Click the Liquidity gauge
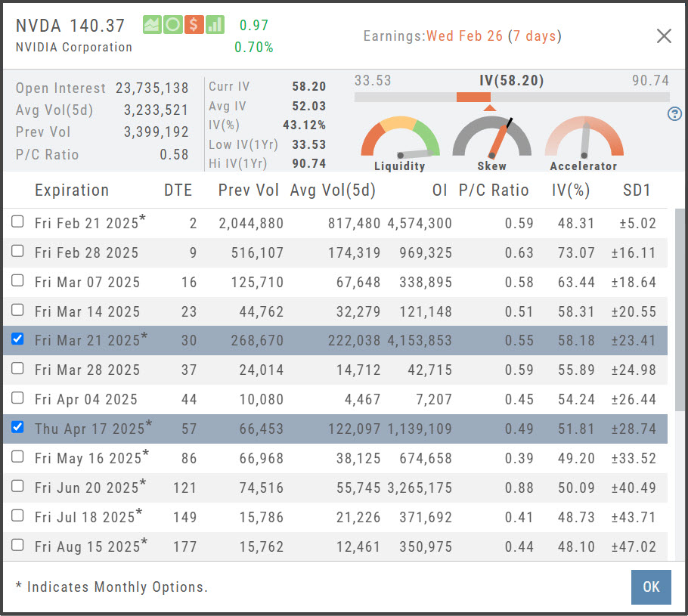Viewport: 688px width, 616px height. tap(400, 144)
